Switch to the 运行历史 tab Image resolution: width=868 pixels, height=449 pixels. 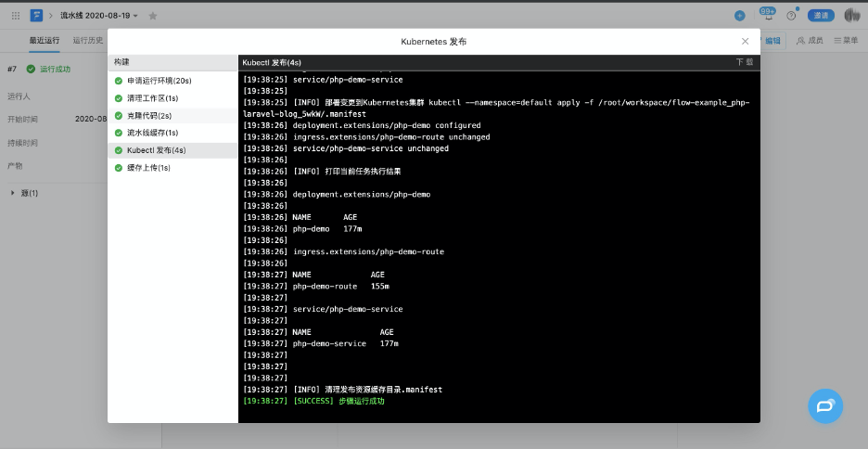88,41
